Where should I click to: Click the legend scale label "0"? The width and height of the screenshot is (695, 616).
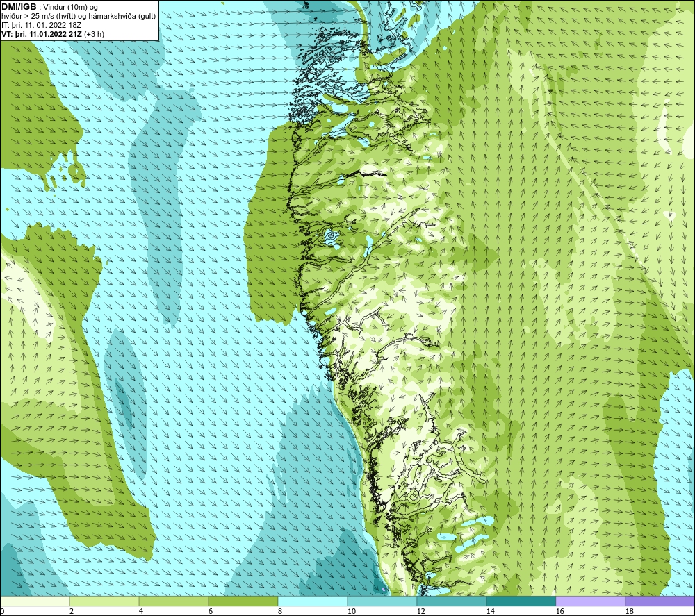pos(3,611)
